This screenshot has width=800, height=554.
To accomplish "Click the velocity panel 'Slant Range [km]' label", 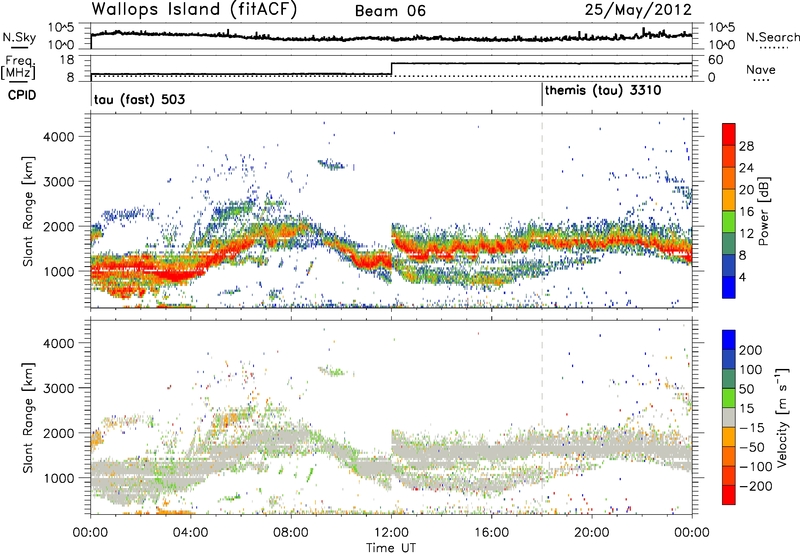I will 28,417.
